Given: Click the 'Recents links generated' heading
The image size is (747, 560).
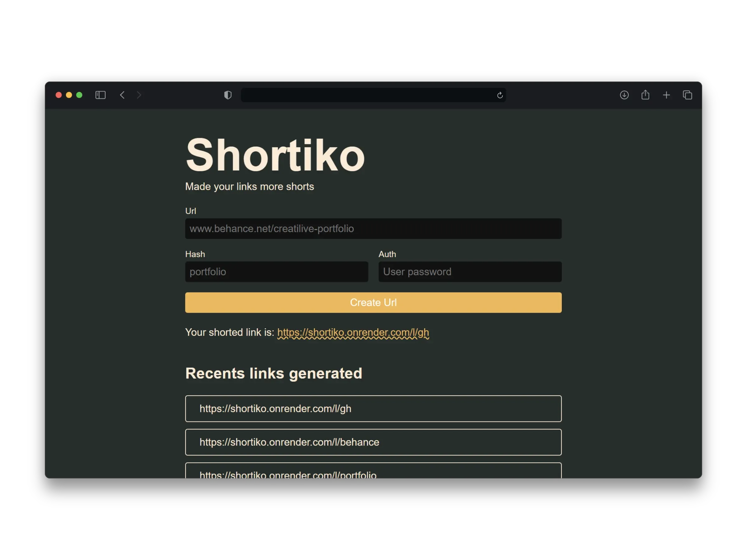Looking at the screenshot, I should [x=274, y=373].
